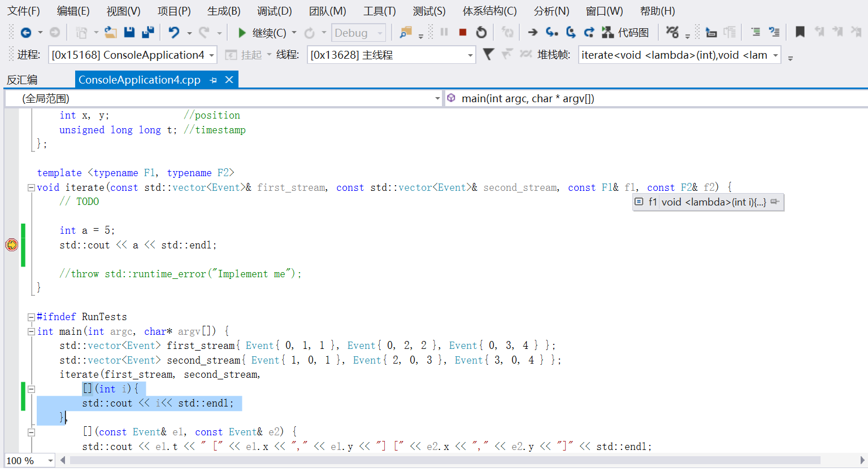Click the comment '//throw std::runtime_error'

180,274
